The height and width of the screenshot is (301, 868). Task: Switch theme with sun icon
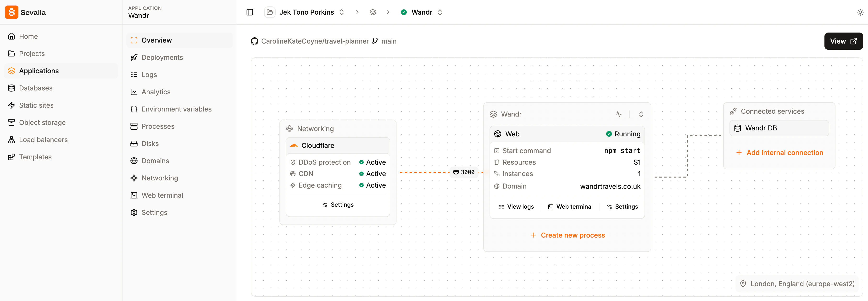pos(860,12)
